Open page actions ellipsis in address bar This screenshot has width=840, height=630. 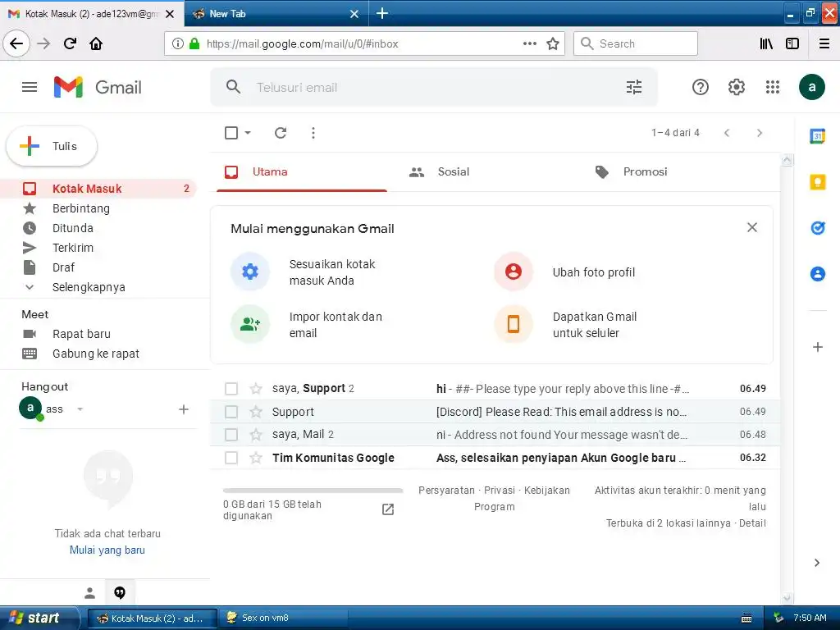pyautogui.click(x=530, y=43)
